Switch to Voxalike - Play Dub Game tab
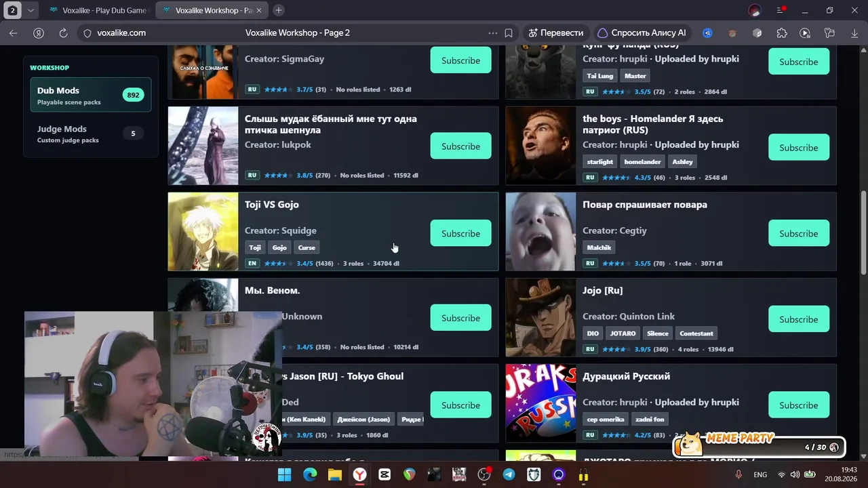The width and height of the screenshot is (868, 488). coord(98,10)
